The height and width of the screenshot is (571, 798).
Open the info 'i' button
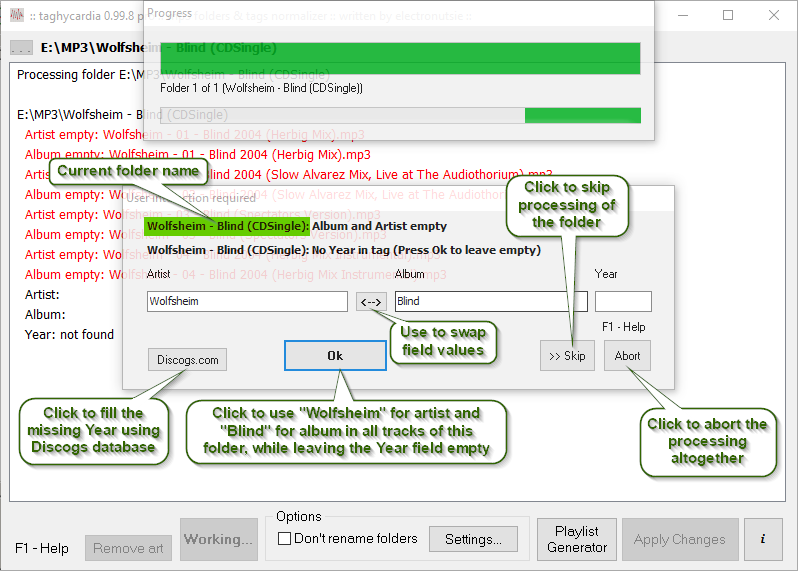point(763,540)
